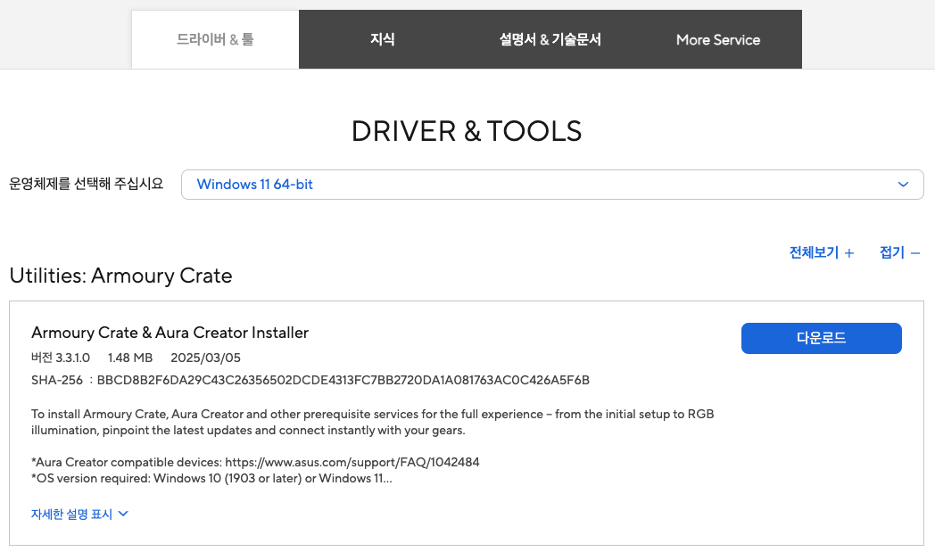The image size is (935, 560).
Task: Open the 지식 tab
Action: click(382, 39)
